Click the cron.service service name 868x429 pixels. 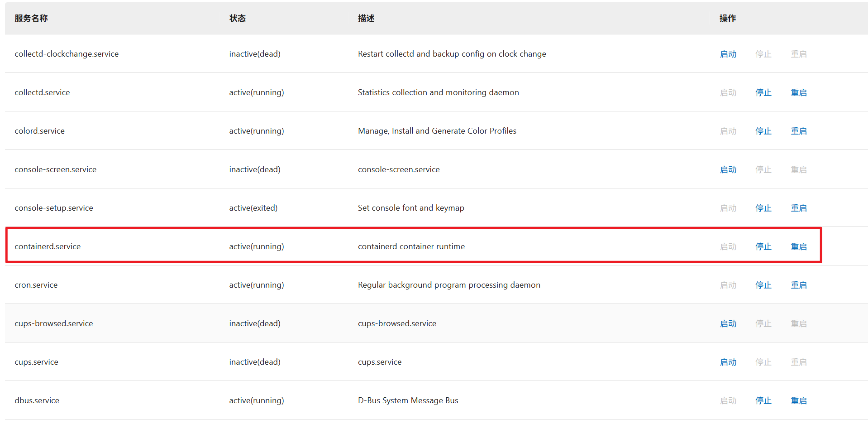pyautogui.click(x=36, y=285)
